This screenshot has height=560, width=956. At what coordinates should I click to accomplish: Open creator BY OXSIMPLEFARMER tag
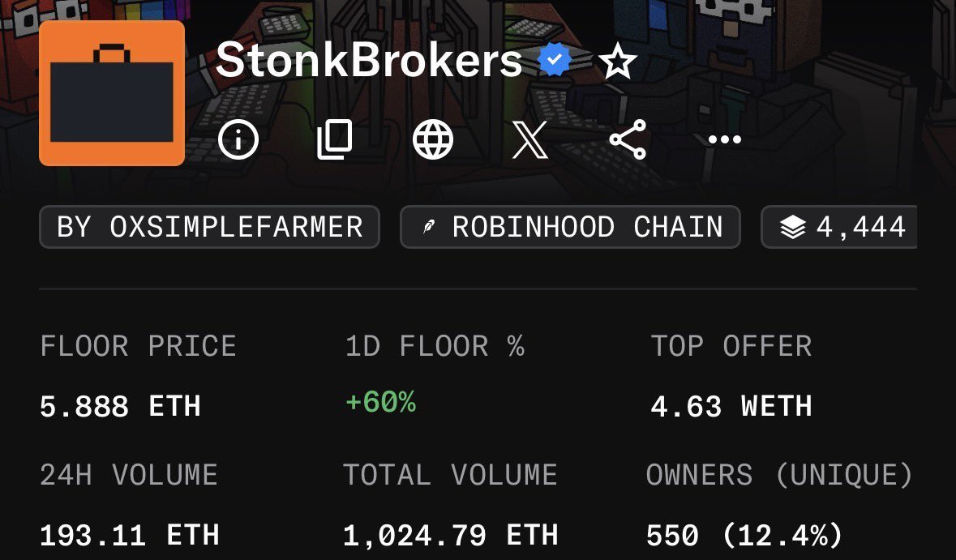(x=210, y=227)
